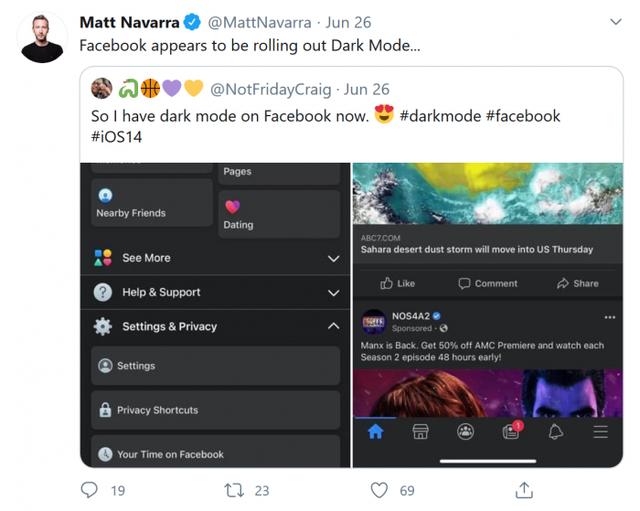Open the Facebook notifications bell

click(556, 432)
